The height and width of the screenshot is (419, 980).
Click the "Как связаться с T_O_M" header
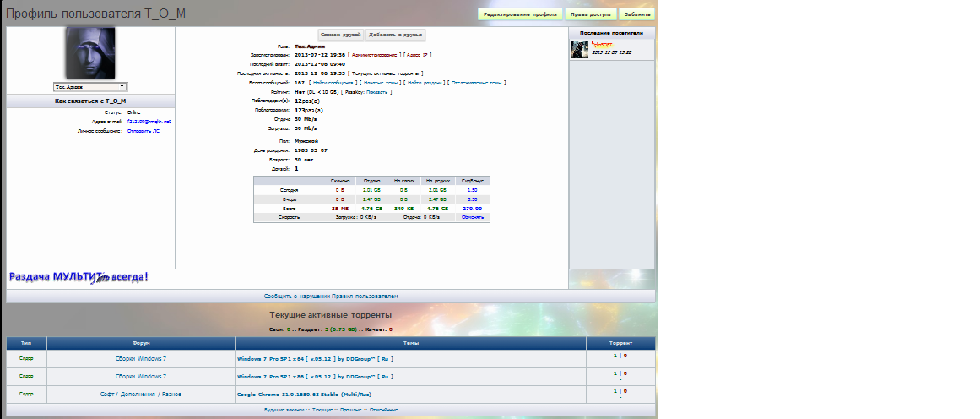coord(90,101)
